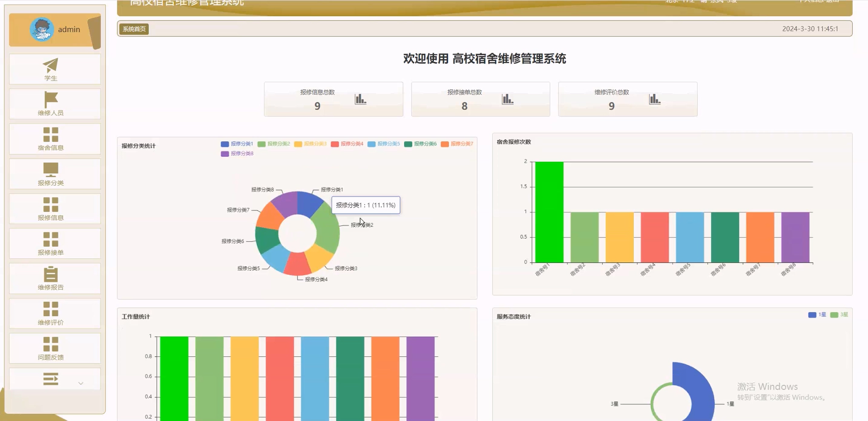The height and width of the screenshot is (421, 868).
Task: Click the 报修接单总数 value 8
Action: [464, 106]
